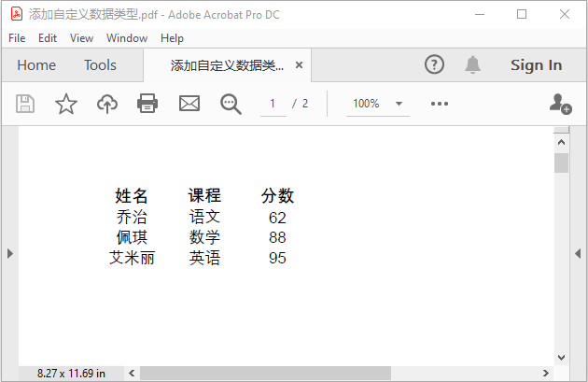The height and width of the screenshot is (382, 588).
Task: Click the 100% zoom value field
Action: tap(366, 104)
